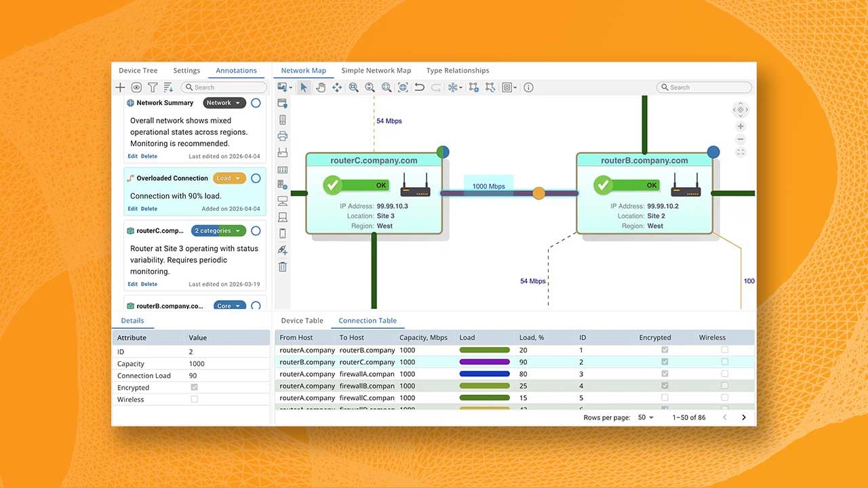This screenshot has width=868, height=488.
Task: Open the Type Relationships tab
Action: coord(458,70)
